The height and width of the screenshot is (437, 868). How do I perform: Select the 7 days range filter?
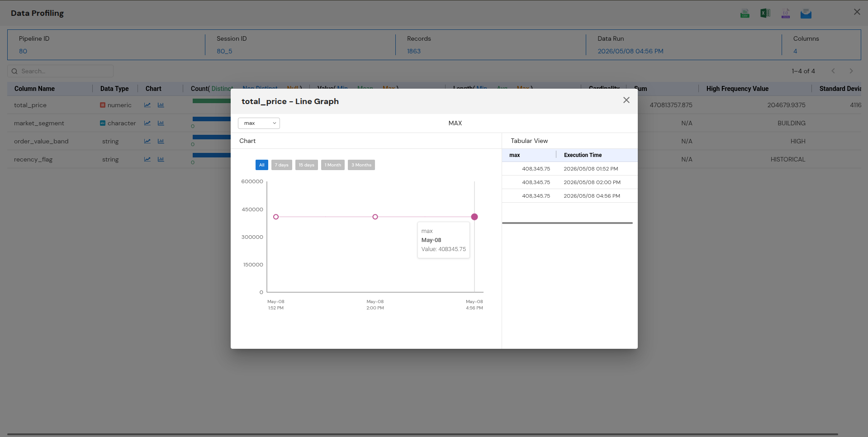281,165
